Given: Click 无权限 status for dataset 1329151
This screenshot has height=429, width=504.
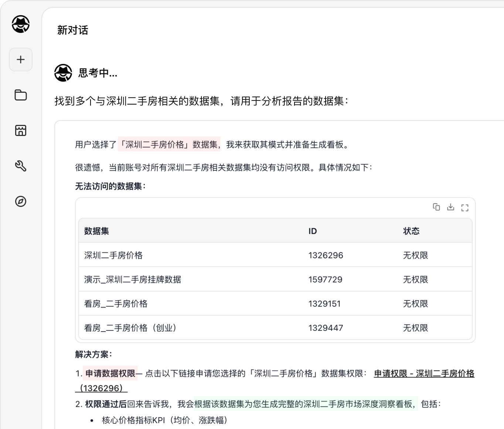Looking at the screenshot, I should [415, 304].
